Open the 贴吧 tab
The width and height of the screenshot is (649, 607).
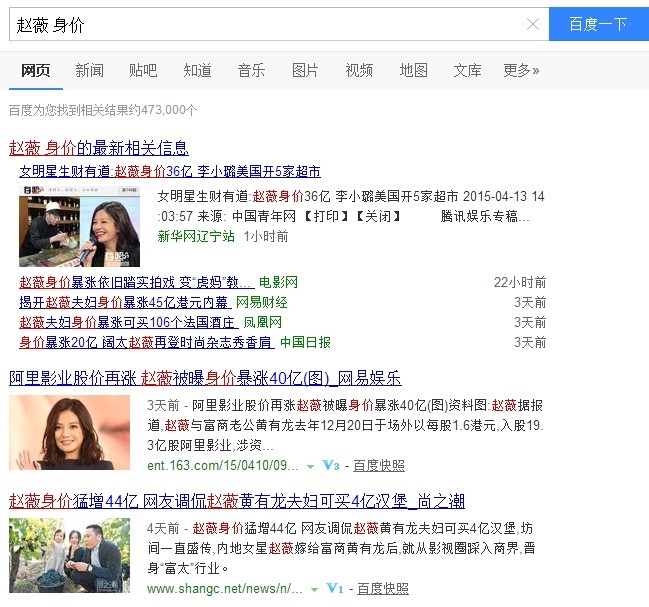tap(143, 70)
